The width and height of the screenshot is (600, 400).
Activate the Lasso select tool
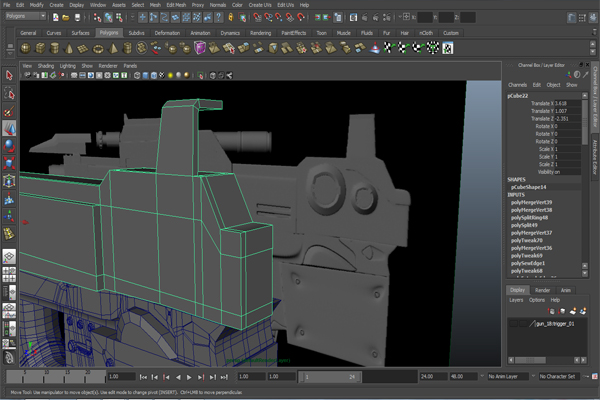click(x=9, y=93)
